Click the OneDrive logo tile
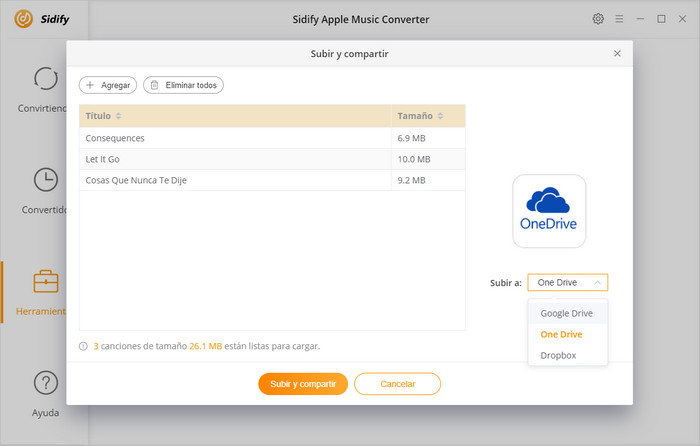 tap(549, 211)
